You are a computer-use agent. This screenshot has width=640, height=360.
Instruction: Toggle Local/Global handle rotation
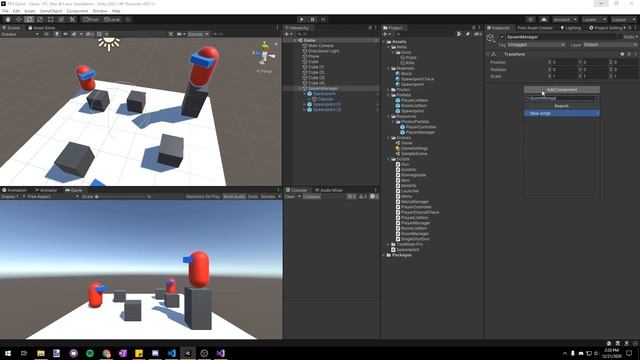pyautogui.click(x=112, y=19)
